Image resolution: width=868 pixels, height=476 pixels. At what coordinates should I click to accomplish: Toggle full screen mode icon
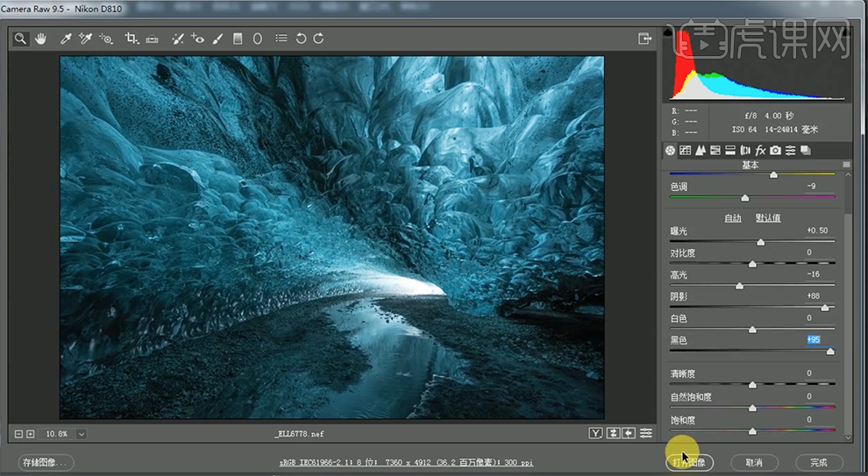(645, 39)
